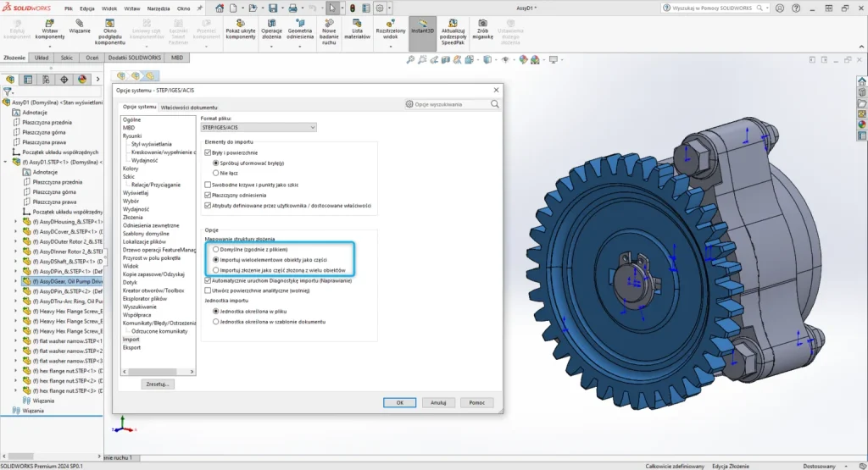Click OK button in options dialog
Screen dimensions: 868x470
(x=400, y=402)
